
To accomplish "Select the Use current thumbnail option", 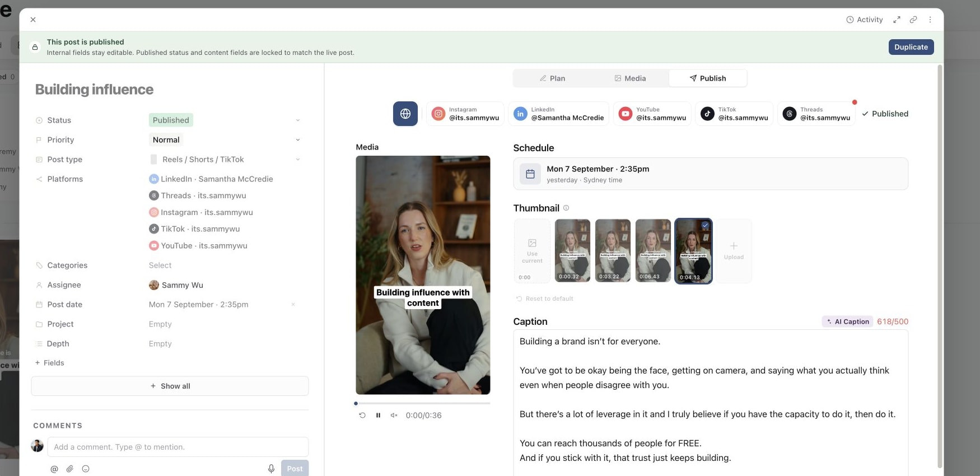I will click(532, 251).
